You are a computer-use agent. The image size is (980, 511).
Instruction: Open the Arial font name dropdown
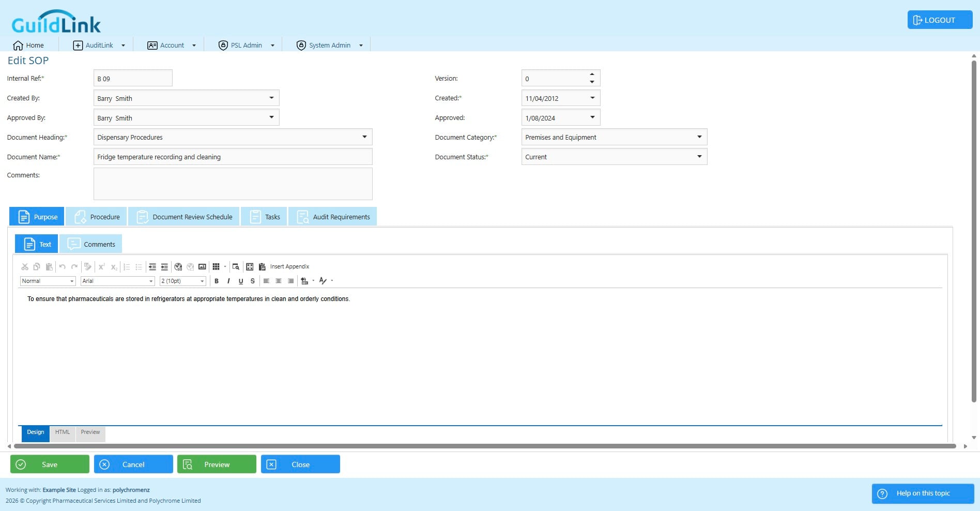click(x=118, y=281)
